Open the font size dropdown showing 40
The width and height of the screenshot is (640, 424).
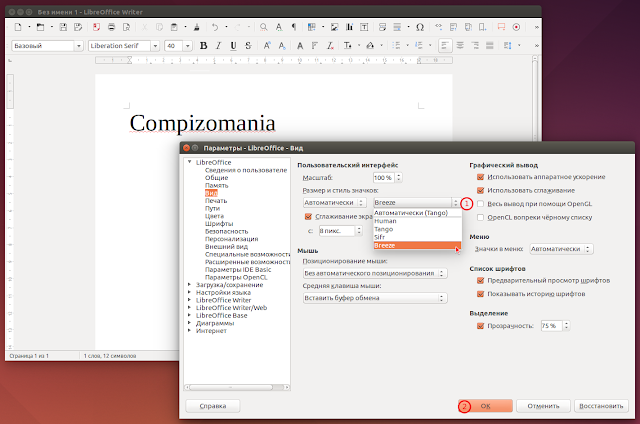coord(188,46)
